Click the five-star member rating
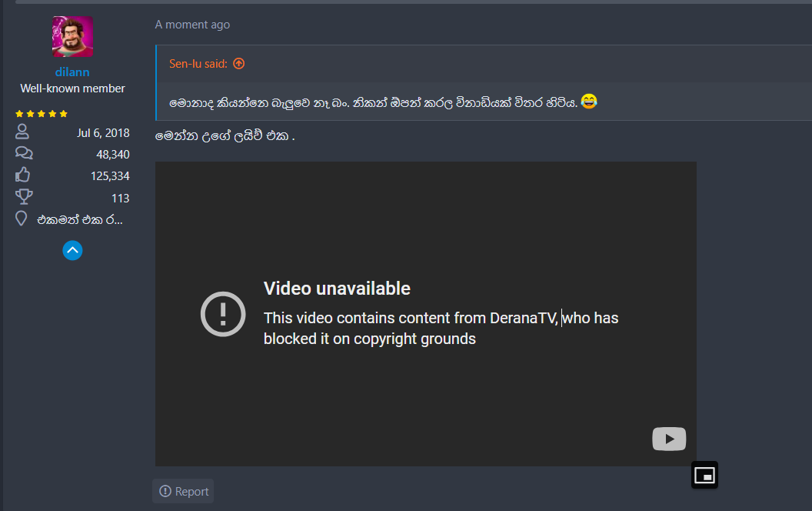 42,113
